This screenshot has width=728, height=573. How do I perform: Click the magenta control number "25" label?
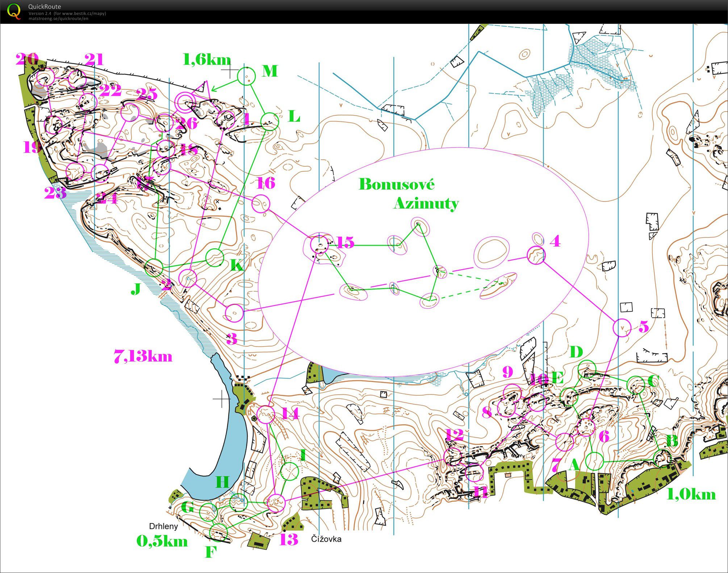click(147, 94)
